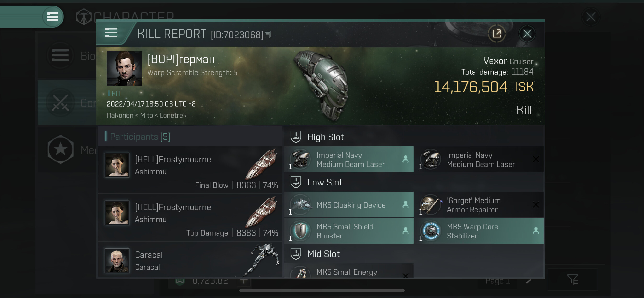Click the share kill report icon
The image size is (644, 298).
[x=497, y=34]
